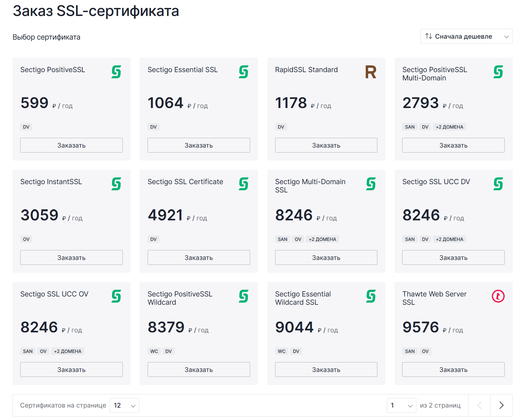This screenshot has height=418, width=532.
Task: Open the Сначала дешевле sort dropdown
Action: (x=466, y=36)
